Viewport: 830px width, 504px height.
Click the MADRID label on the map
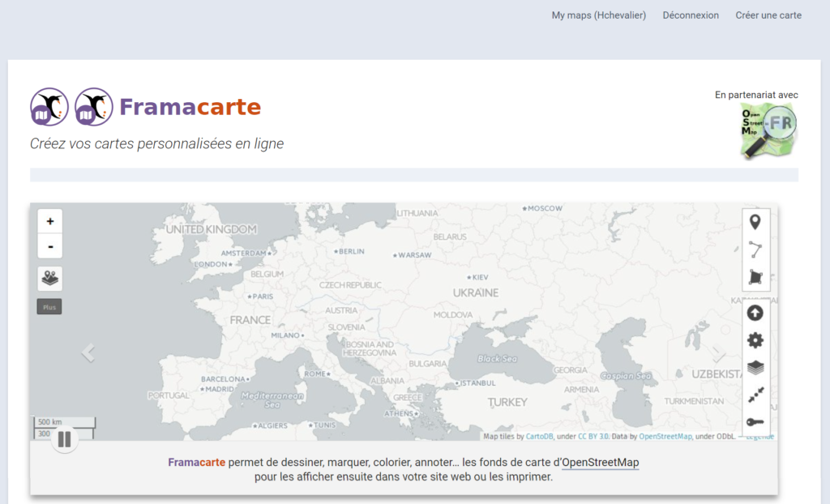217,389
